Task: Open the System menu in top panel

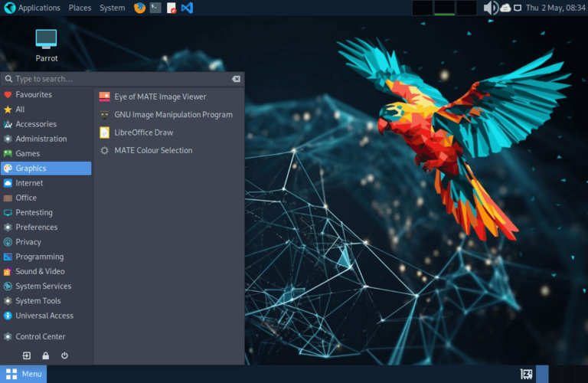Action: pyautogui.click(x=112, y=8)
